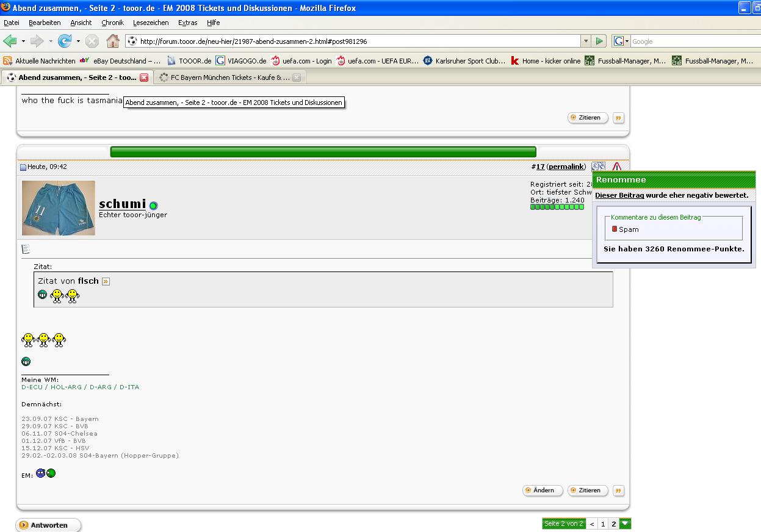
Task: Click the reputation scales icon on post #17
Action: [598, 167]
